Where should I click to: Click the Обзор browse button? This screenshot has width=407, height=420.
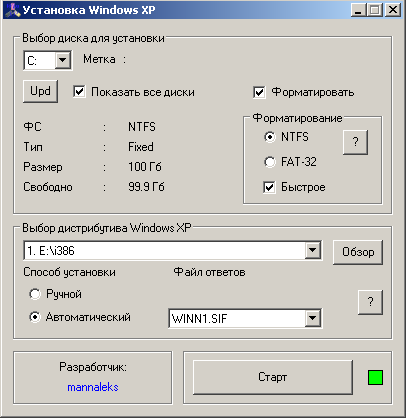358,252
